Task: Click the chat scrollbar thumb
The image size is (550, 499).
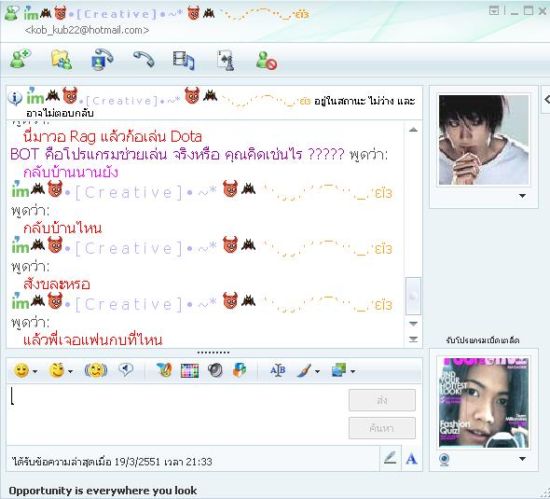Action: tap(413, 296)
